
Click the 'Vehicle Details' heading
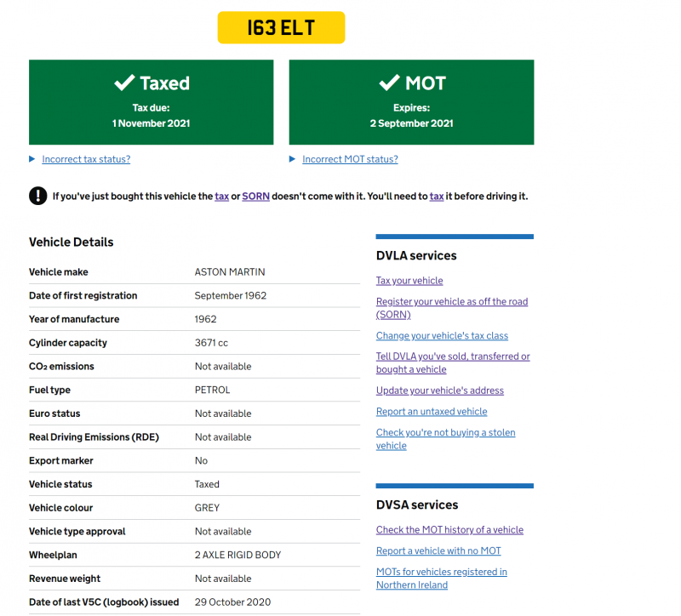(72, 242)
